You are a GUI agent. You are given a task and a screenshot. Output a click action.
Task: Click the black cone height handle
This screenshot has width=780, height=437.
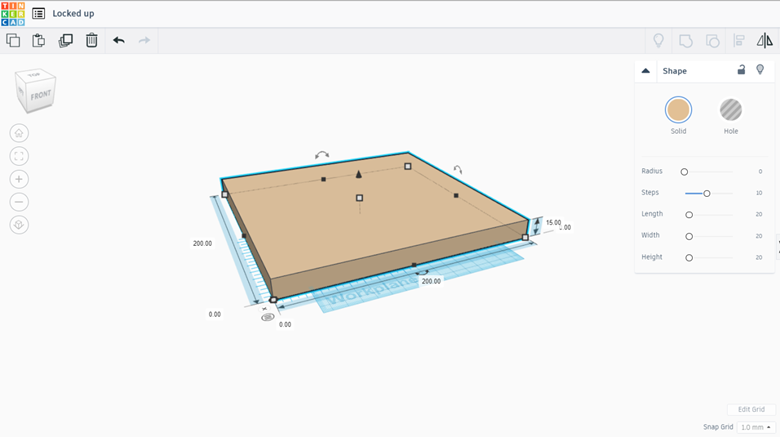[359, 174]
